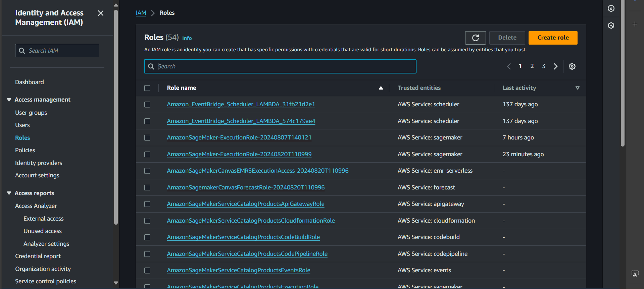Collapse the Access management section
The width and height of the screenshot is (644, 289).
point(9,100)
